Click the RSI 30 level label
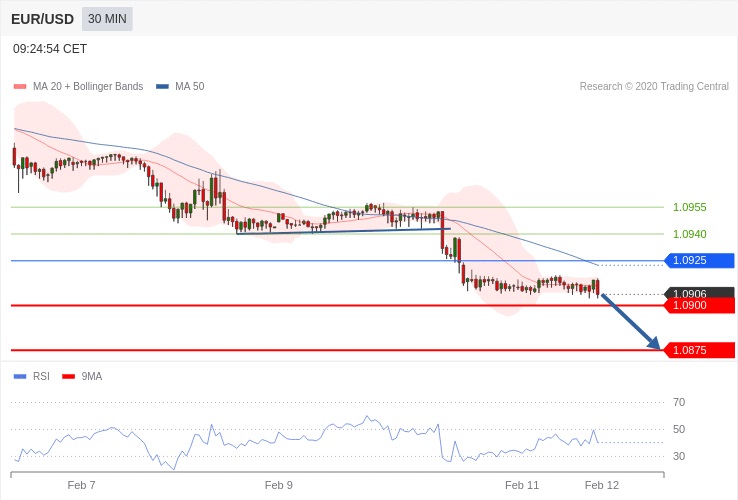 (x=679, y=456)
